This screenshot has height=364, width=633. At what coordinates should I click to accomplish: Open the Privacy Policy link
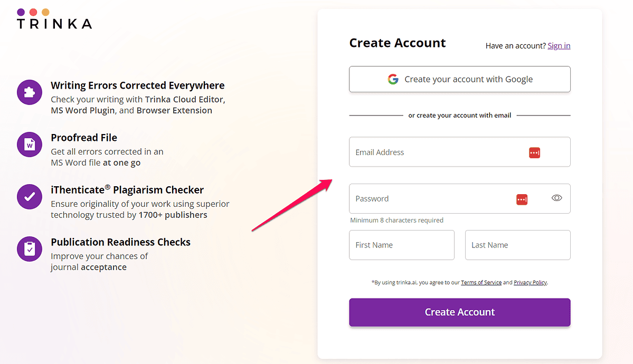[x=530, y=283]
